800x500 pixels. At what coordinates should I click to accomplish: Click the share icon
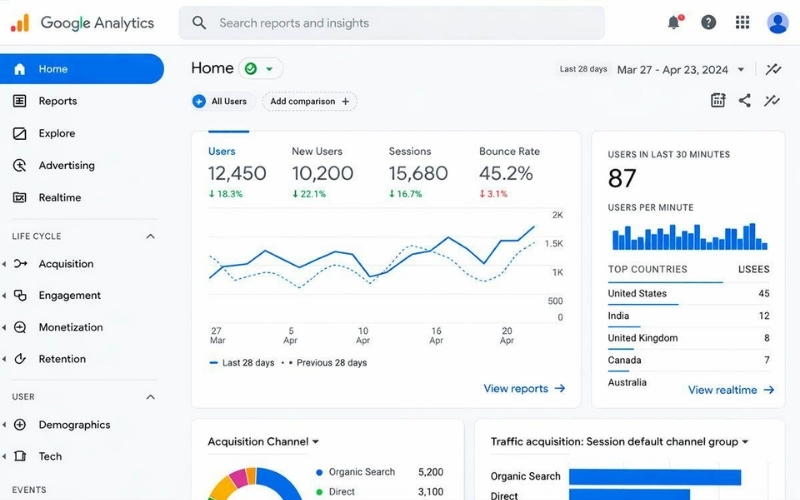744,101
